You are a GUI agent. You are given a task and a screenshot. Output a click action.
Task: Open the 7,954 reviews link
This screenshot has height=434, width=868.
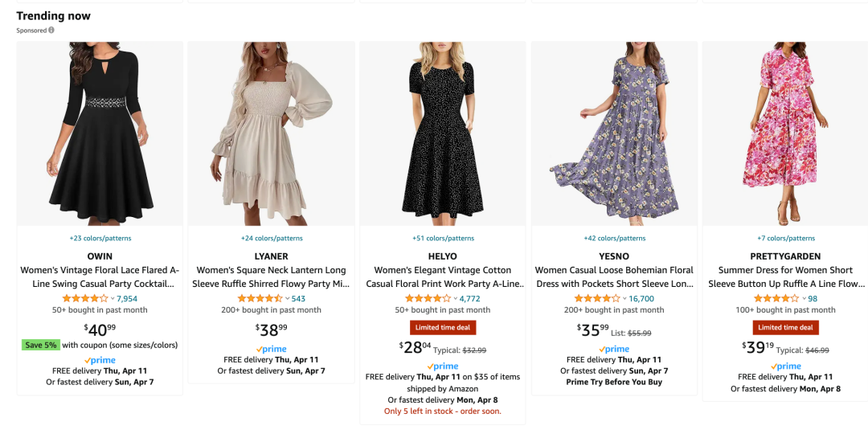[x=127, y=299]
